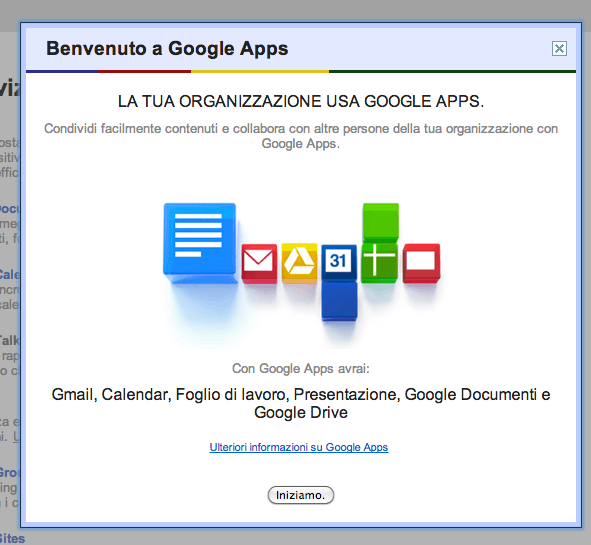The height and width of the screenshot is (545, 591).
Task: Close the Benvenuto a Google Apps dialog
Action: pos(559,49)
